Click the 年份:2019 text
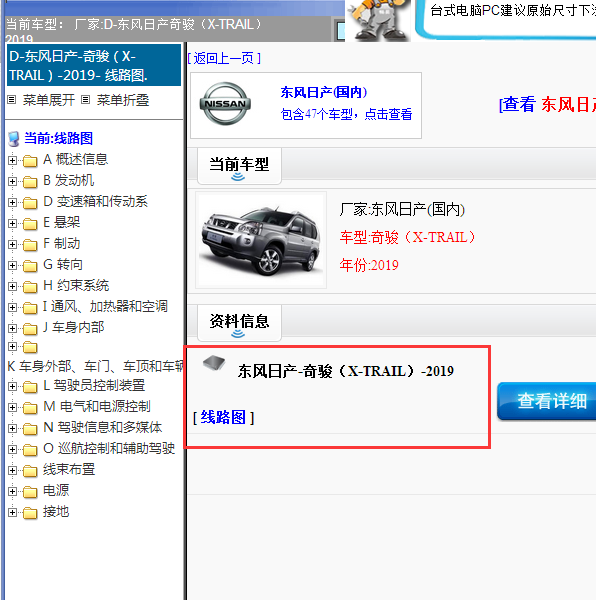Screen dimensions: 596x600 coord(369,265)
